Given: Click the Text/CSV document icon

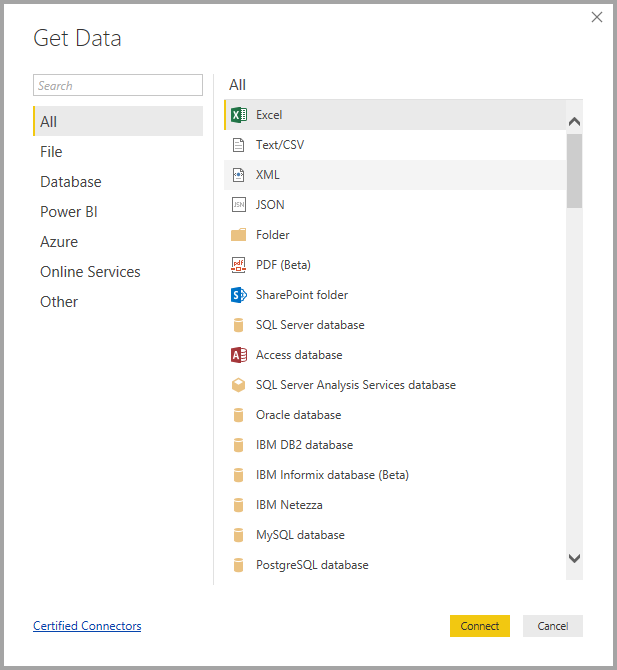Looking at the screenshot, I should tap(238, 145).
